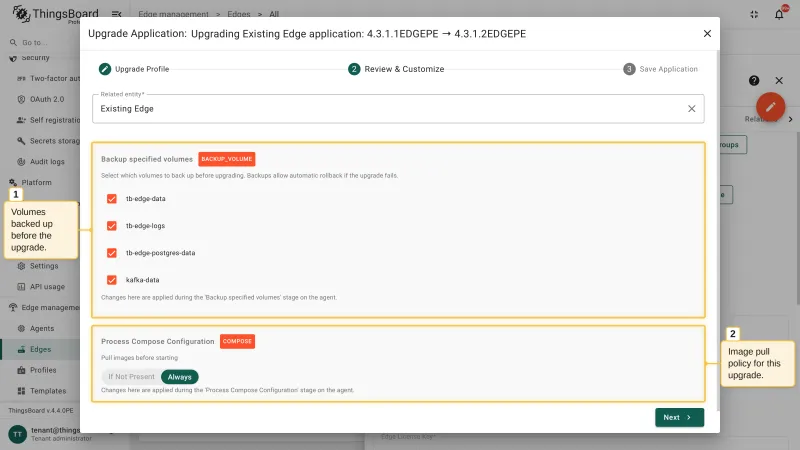Click the BACKUP_VOLUME tag label
The height and width of the screenshot is (450, 800).
[227, 159]
